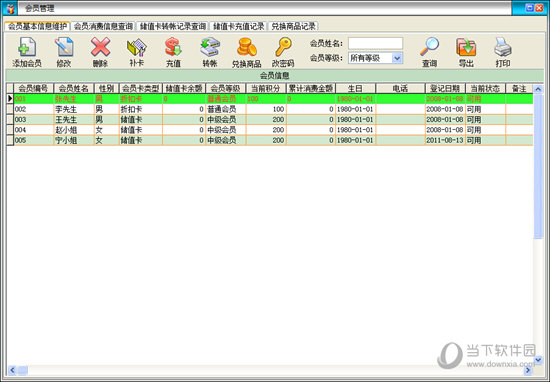This screenshot has width=550, height=382.
Task: Click vertical scrollbar up arrow
Action: (538, 89)
